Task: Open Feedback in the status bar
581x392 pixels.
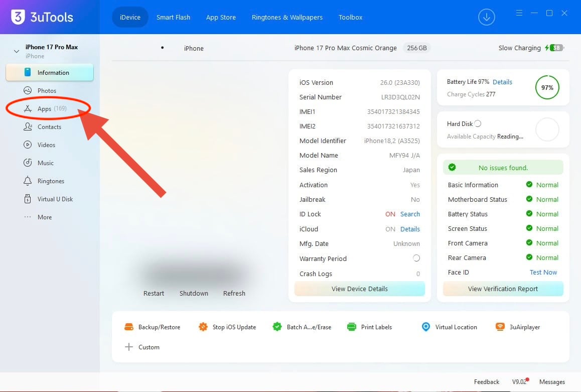Action: [x=487, y=381]
